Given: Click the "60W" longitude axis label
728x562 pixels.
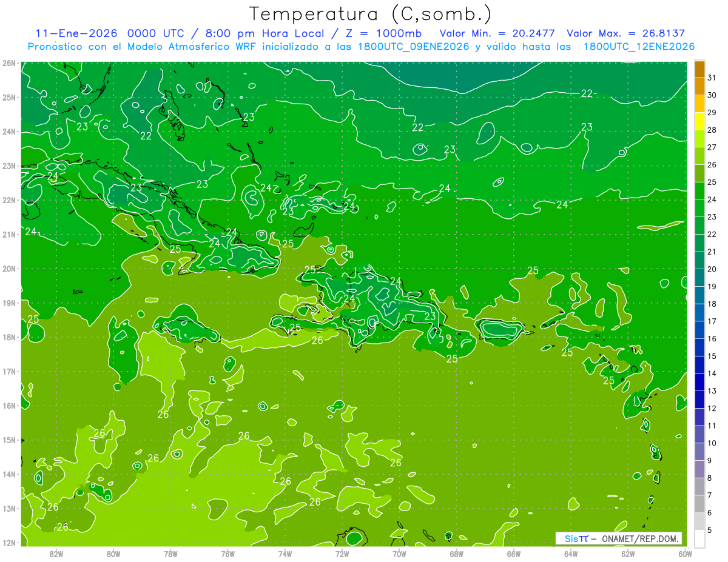Looking at the screenshot, I should 686,554.
